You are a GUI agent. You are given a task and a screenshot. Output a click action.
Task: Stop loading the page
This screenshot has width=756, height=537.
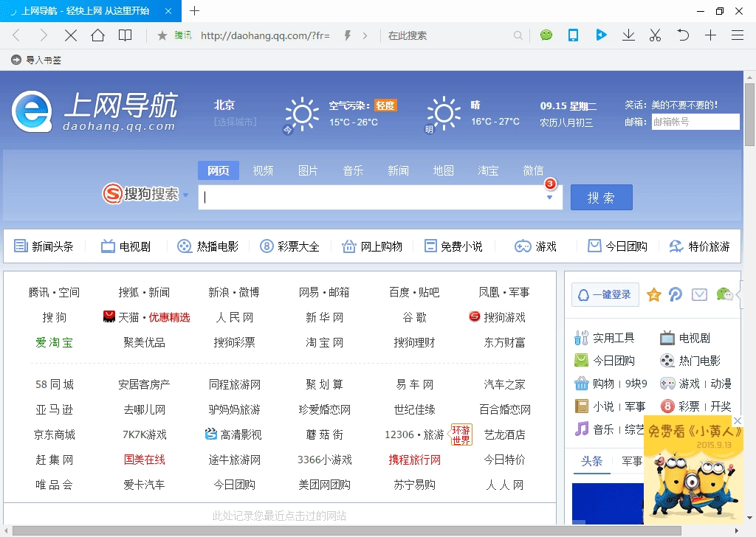point(71,35)
